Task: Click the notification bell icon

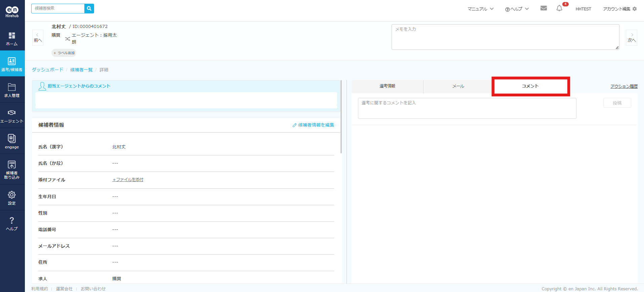Action: tap(559, 9)
